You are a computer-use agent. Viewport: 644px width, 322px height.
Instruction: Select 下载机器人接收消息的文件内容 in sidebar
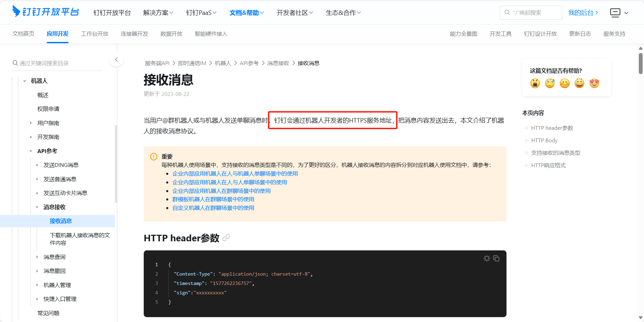click(x=80, y=239)
